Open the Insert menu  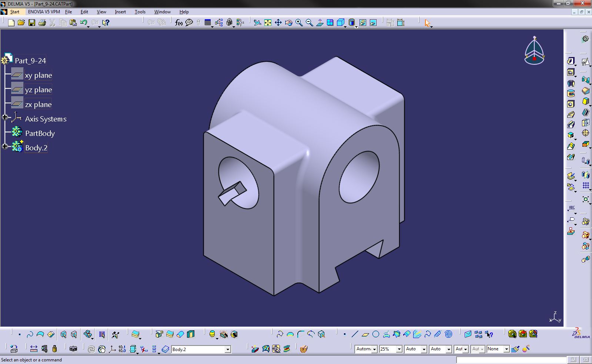[120, 12]
